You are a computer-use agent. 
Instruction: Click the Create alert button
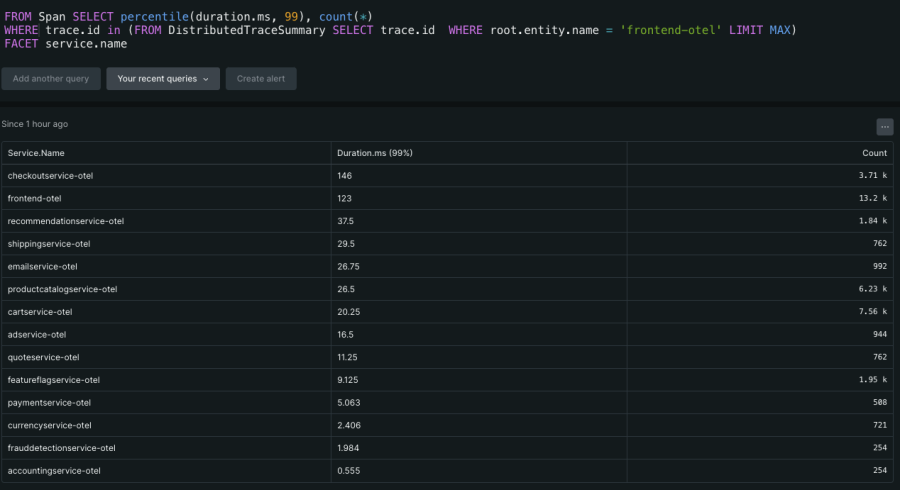click(260, 79)
